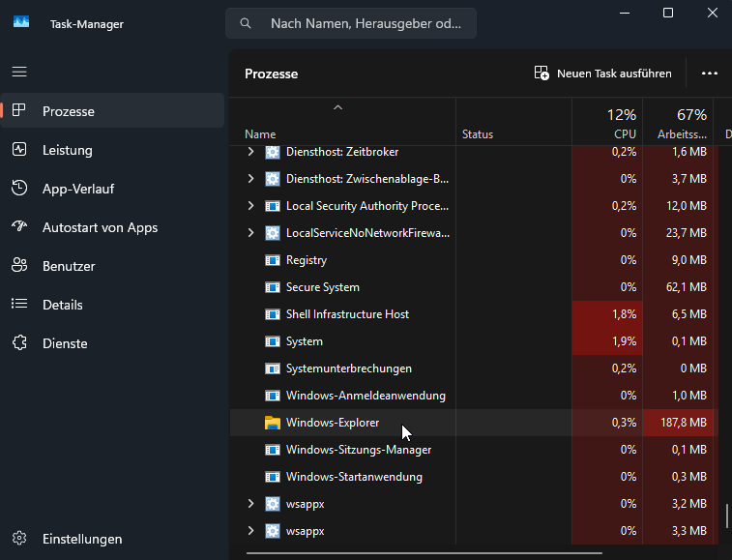This screenshot has height=560, width=732.
Task: Click the new task plus-window icon
Action: point(542,73)
